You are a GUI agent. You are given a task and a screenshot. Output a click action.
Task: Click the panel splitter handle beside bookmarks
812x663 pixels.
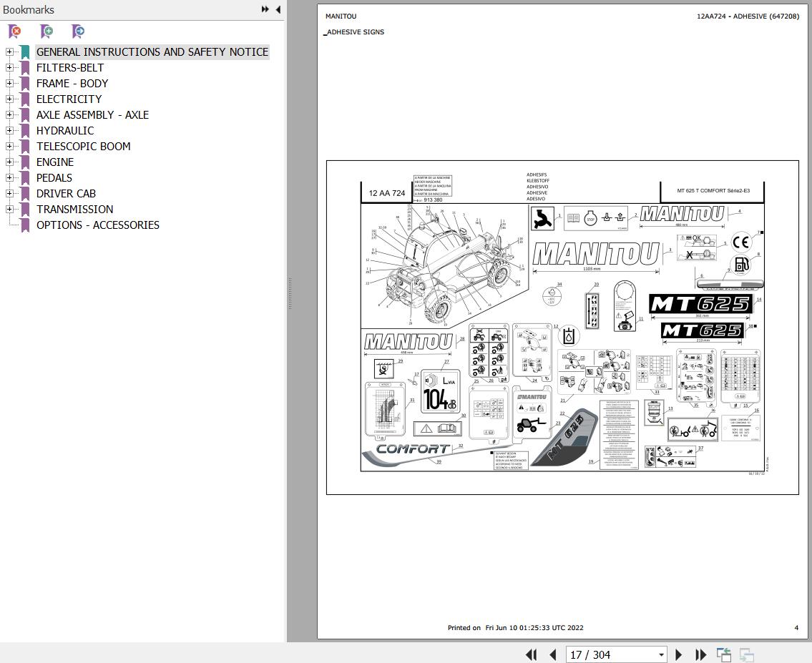coord(290,293)
